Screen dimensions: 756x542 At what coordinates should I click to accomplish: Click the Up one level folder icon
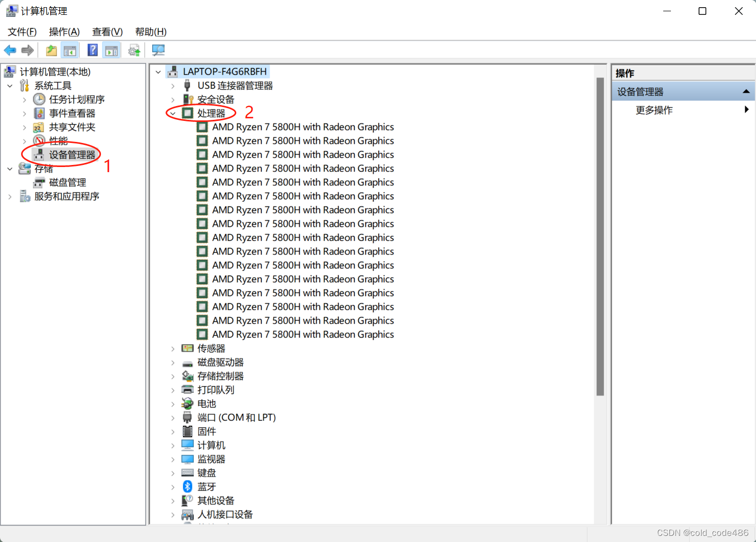tap(51, 50)
